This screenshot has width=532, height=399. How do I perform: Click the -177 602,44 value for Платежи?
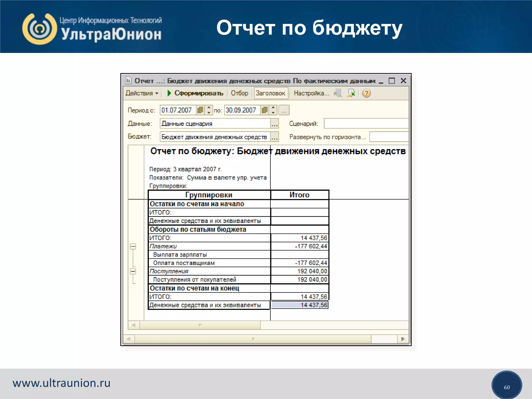click(311, 246)
